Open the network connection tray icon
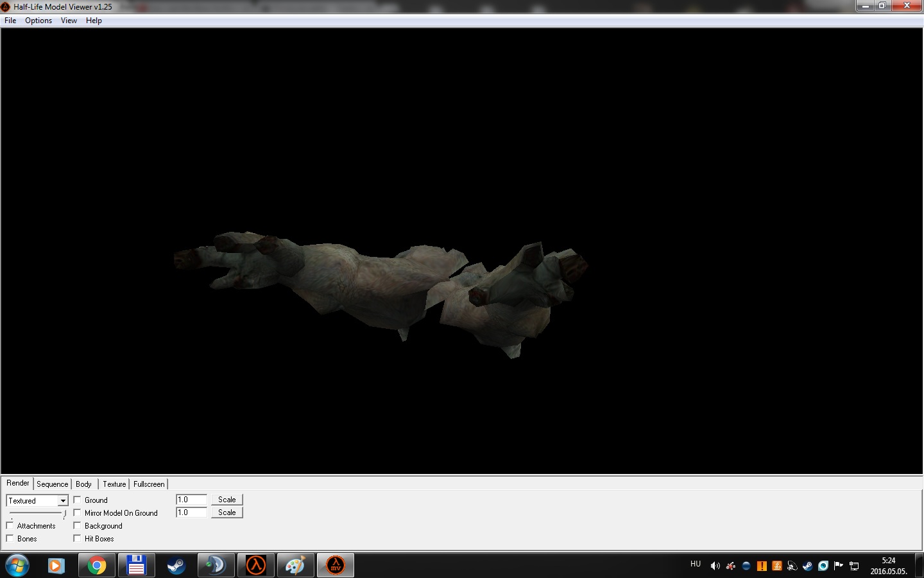Screen dimensions: 924x578 854,566
